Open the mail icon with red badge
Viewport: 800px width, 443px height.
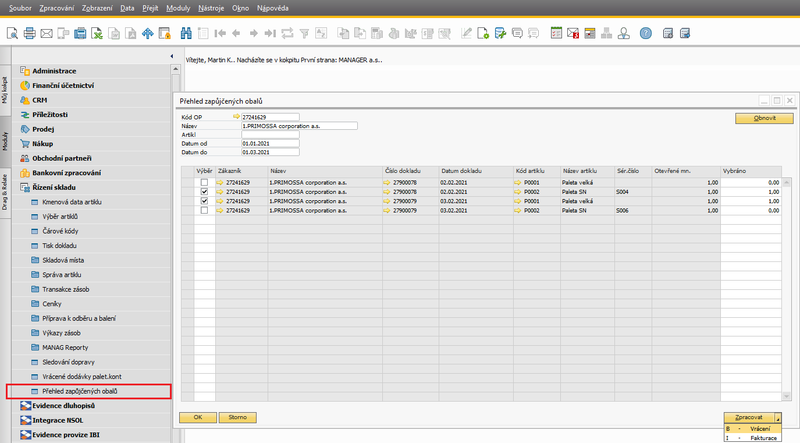pos(573,34)
